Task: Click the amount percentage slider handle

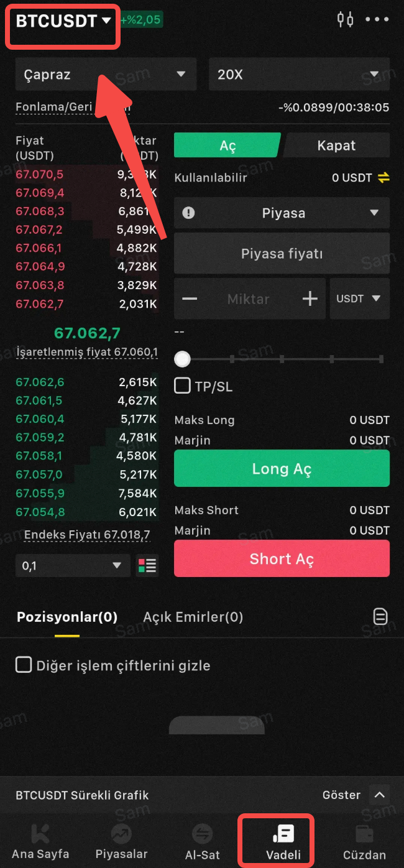Action: 183,359
